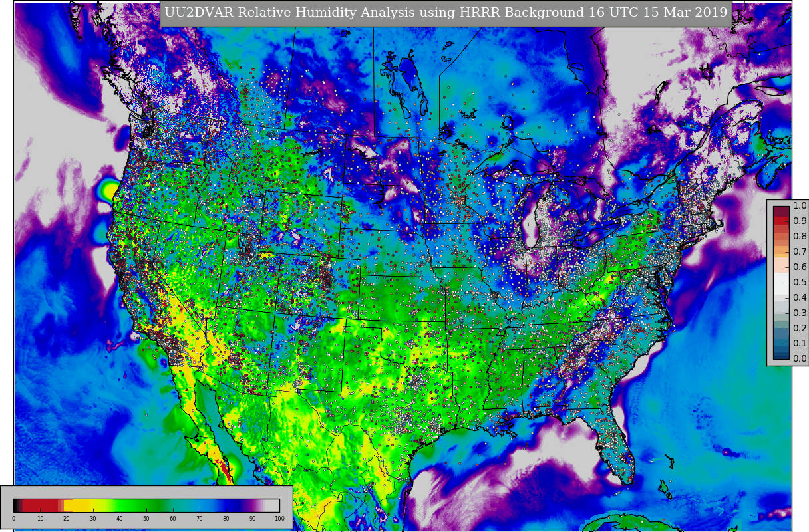Click the '0.2' label on right colorbar
The image size is (809, 532).
point(800,329)
